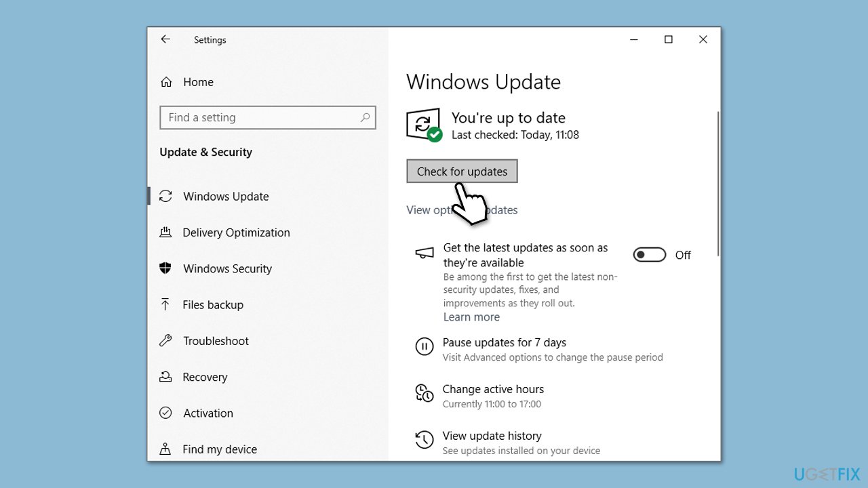The image size is (868, 488).
Task: Open Delivery Optimization settings
Action: click(x=236, y=232)
